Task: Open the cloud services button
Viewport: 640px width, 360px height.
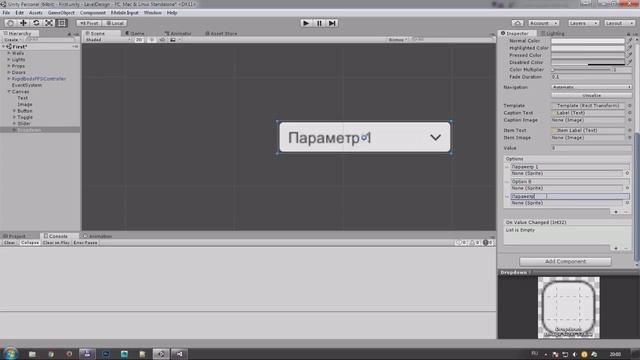Action: pos(518,23)
